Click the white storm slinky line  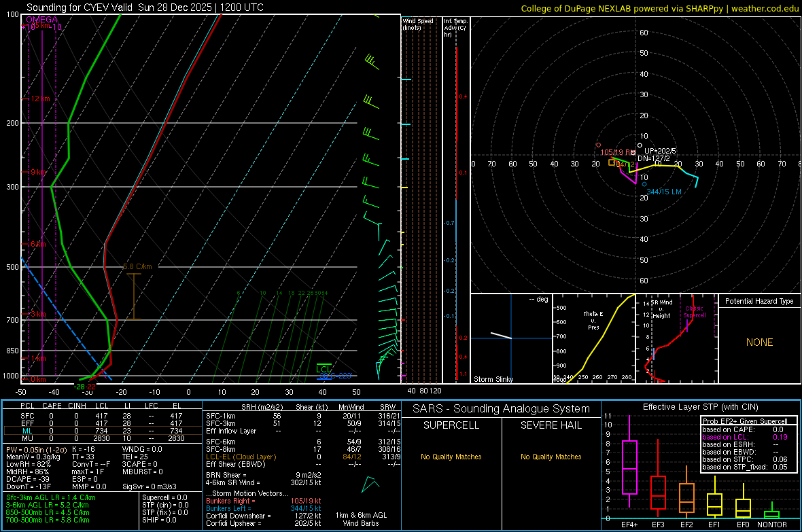click(x=502, y=336)
